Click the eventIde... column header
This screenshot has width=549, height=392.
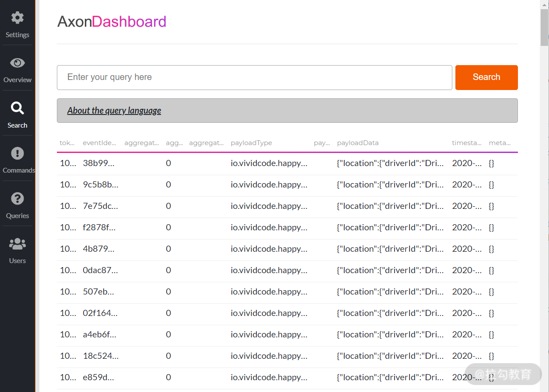100,143
